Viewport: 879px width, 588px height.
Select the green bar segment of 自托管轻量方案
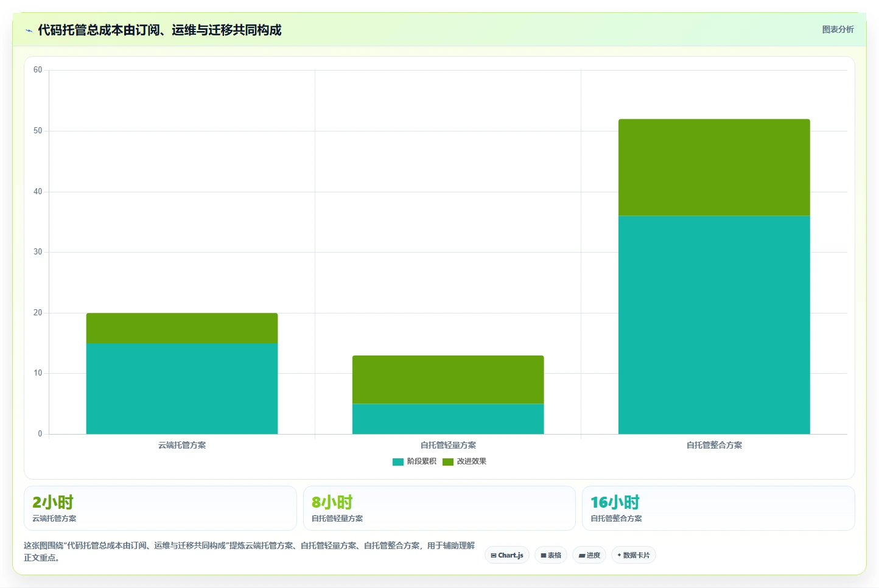tap(448, 380)
